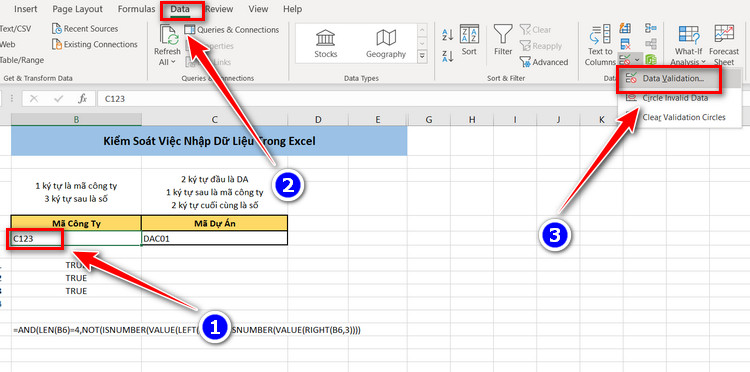This screenshot has width=750, height=372.
Task: Click the Data Validation ribbon icon
Action: click(624, 60)
